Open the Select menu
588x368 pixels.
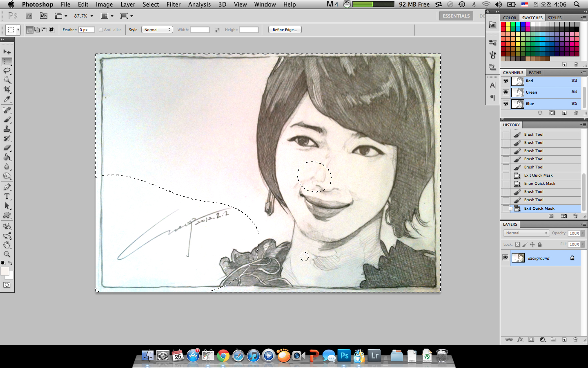151,4
